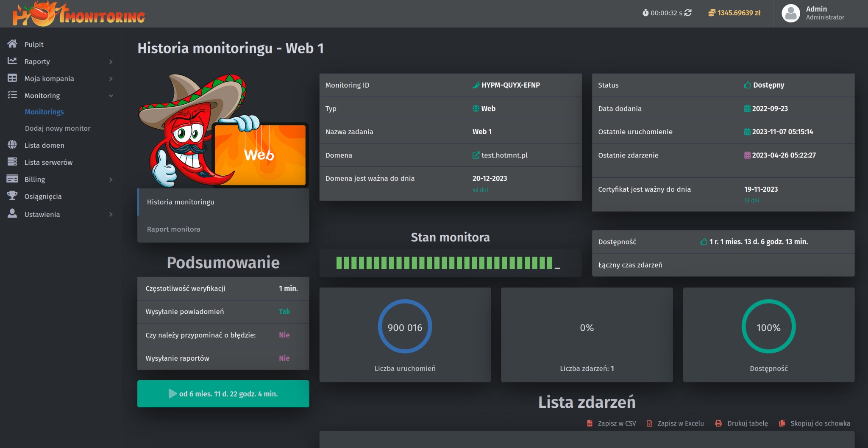Image resolution: width=868 pixels, height=448 pixels.
Task: Click Zapisz w Excelu export option
Action: click(680, 423)
